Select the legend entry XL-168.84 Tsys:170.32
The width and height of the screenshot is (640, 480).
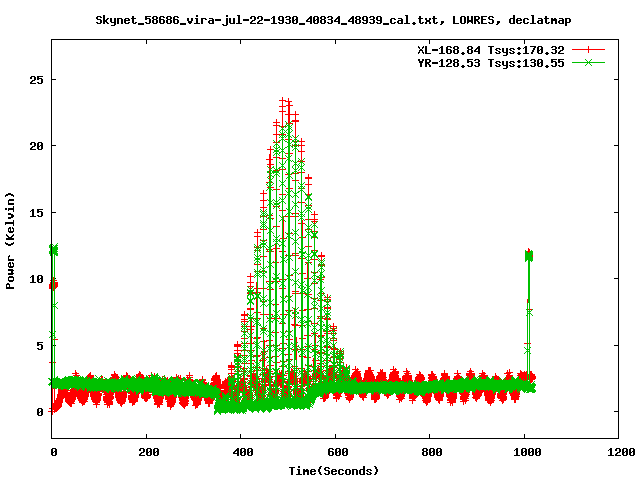491,50
